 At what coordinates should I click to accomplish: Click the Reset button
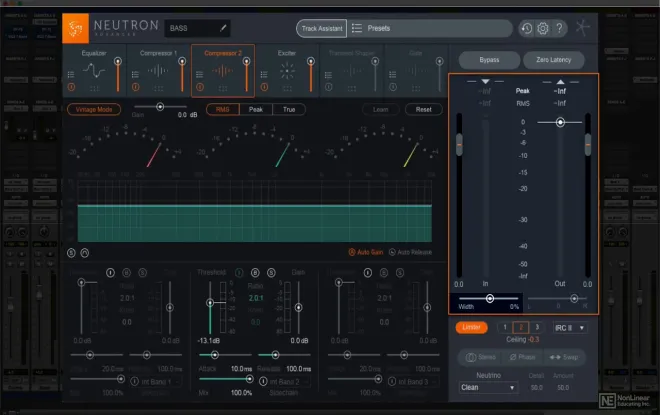click(423, 109)
